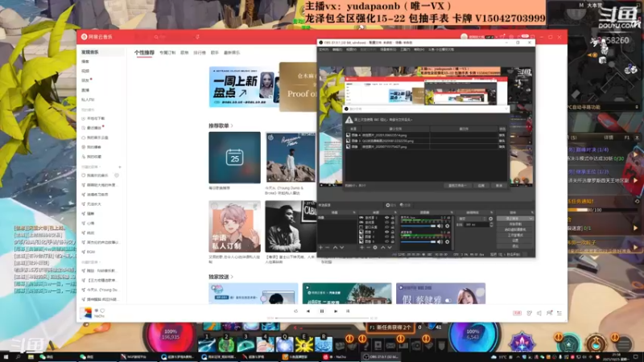Skip to next track in NetEase Music
Screen dimensions: 644x362
(x=336, y=311)
